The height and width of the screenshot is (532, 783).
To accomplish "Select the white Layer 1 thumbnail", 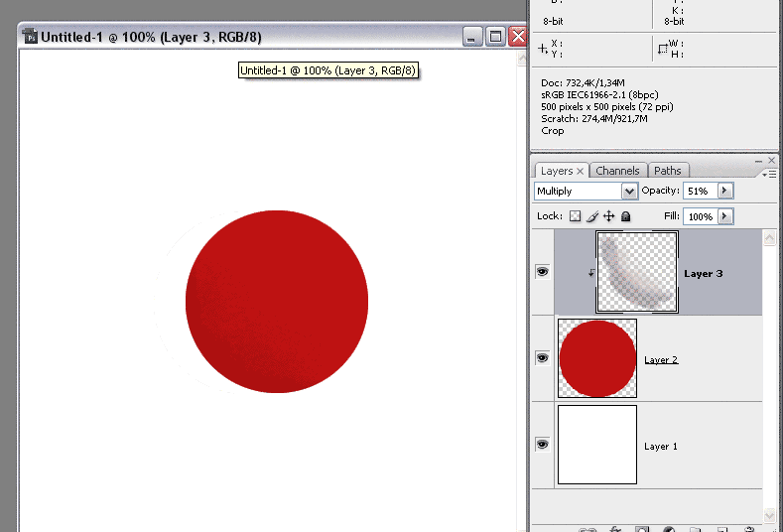I will (x=597, y=445).
